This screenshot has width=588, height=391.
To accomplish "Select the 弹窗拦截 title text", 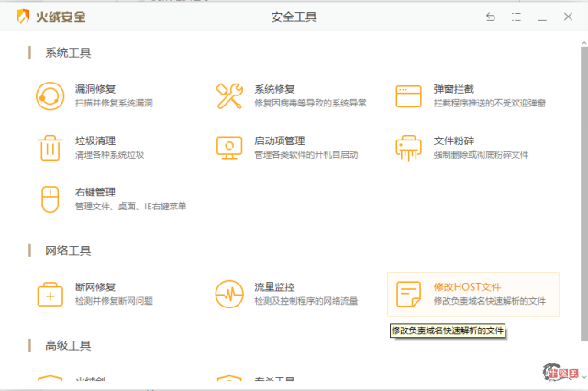I will (x=454, y=89).
